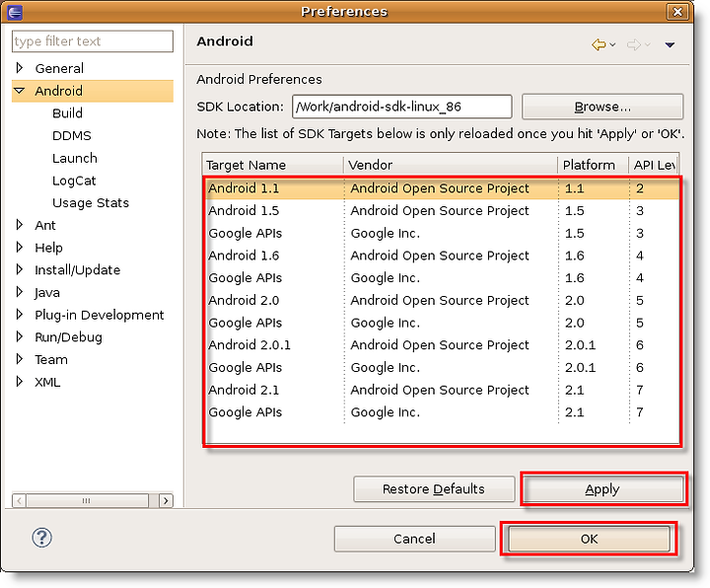Select the Android 2.0.1 target row
Image resolution: width=710 pixels, height=588 pixels.
click(442, 344)
